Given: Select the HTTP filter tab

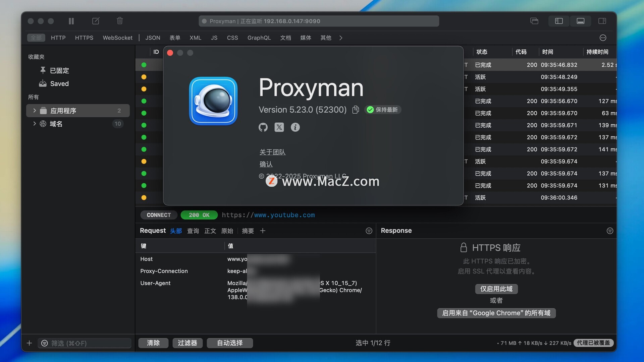Looking at the screenshot, I should click(x=58, y=38).
